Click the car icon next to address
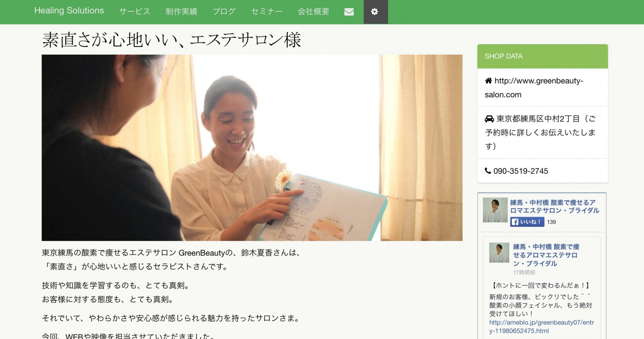644x339 pixels. point(489,119)
